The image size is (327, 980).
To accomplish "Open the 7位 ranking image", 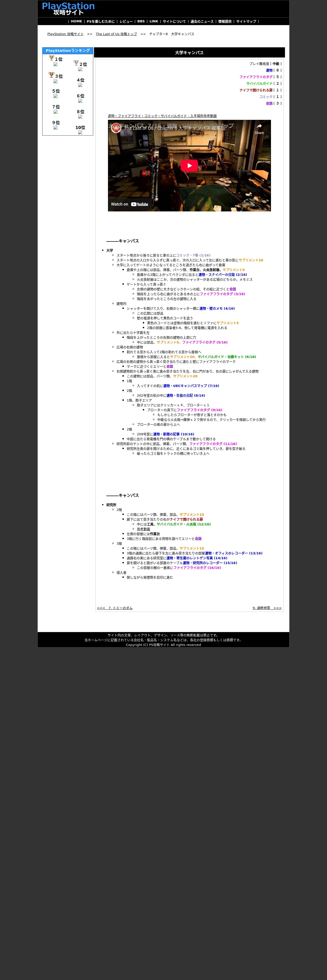I will pos(56,112).
